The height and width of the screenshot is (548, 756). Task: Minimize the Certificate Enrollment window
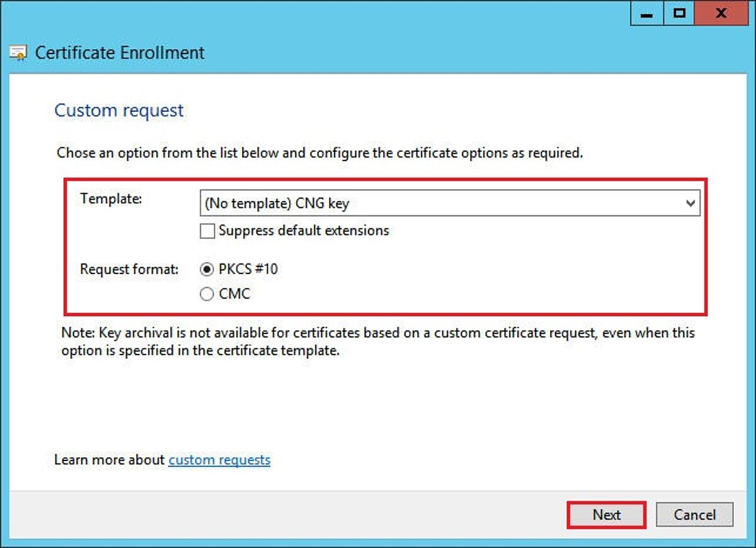click(646, 13)
